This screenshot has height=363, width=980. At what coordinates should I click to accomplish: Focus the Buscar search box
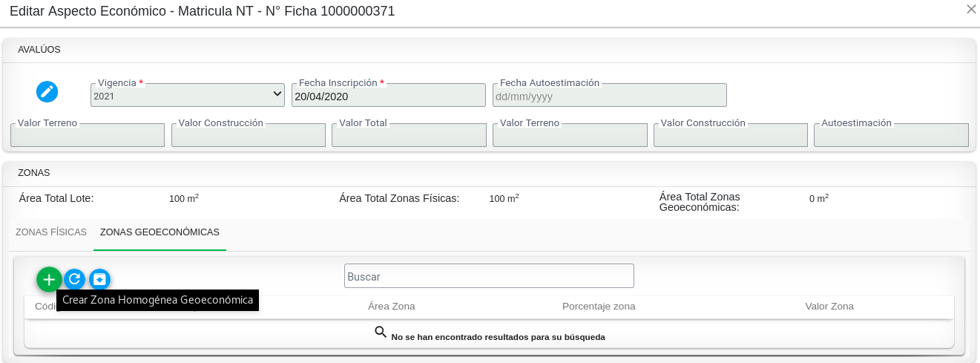[x=489, y=276]
